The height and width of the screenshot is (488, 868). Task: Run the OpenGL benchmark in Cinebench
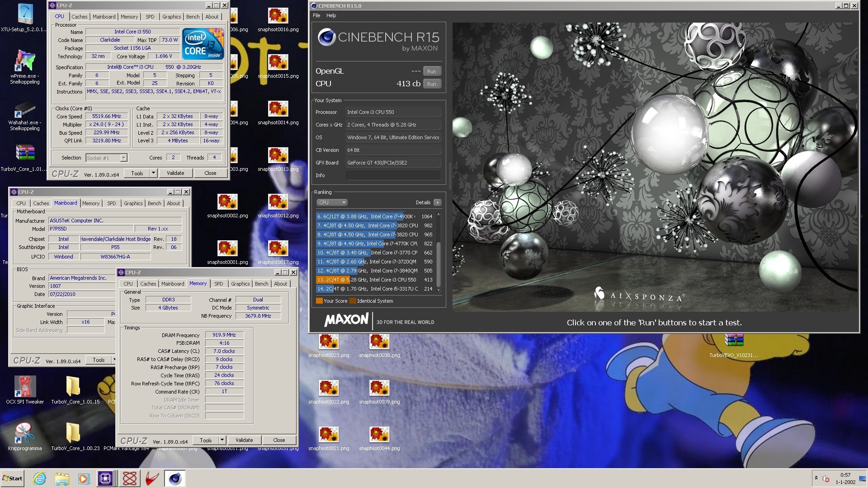tap(431, 71)
